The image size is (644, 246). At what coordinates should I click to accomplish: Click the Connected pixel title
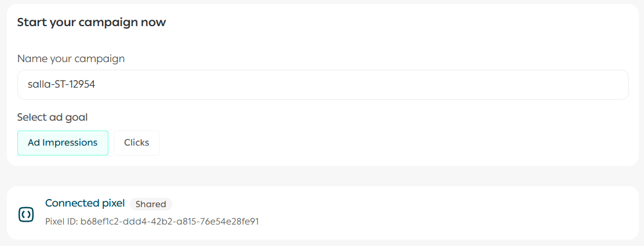tap(85, 203)
